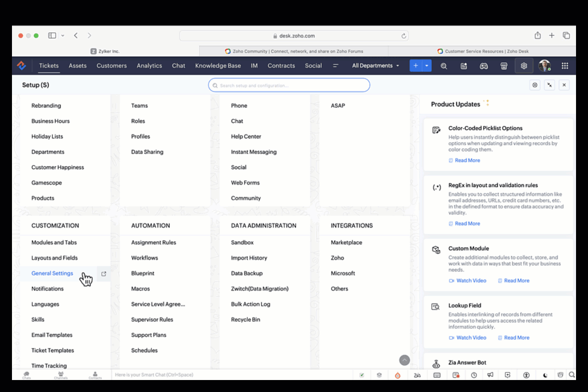
Task: Open Assignment Rules under Automation
Action: 154,243
